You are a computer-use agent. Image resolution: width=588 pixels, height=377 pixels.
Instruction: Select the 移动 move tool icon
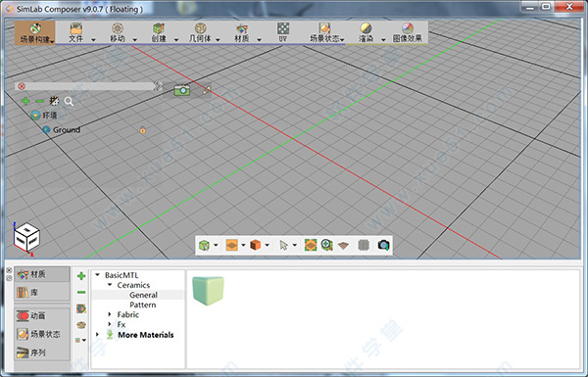point(118,28)
